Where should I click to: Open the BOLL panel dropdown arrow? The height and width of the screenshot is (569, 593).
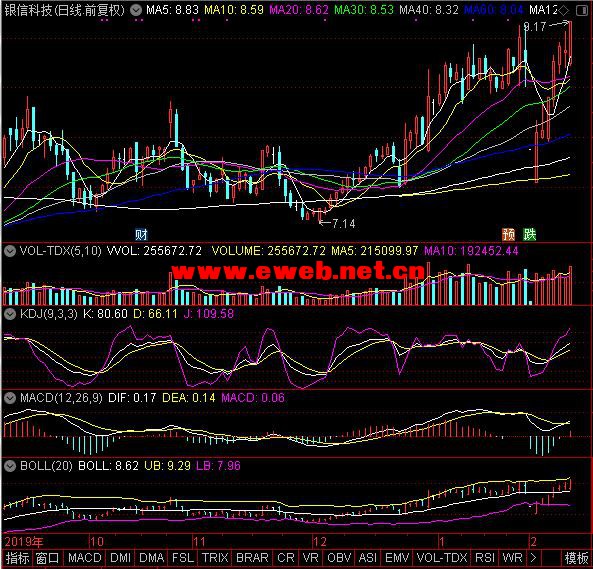9,466
